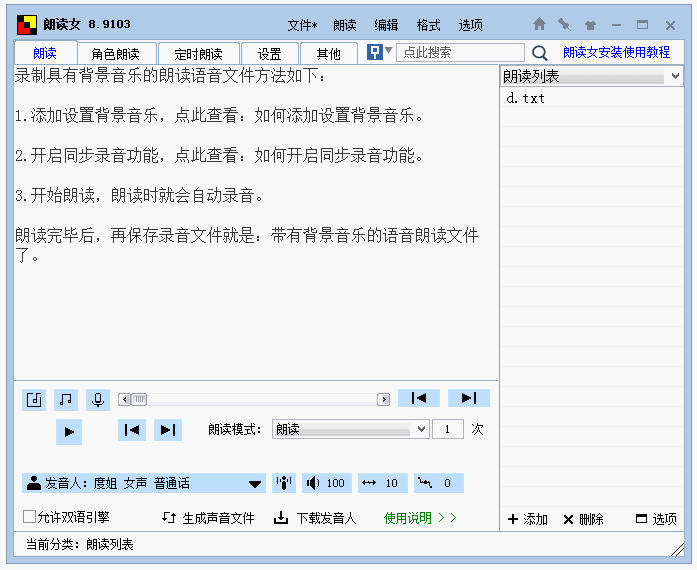Open the 编辑 menu
This screenshot has width=697, height=570.
pos(386,25)
